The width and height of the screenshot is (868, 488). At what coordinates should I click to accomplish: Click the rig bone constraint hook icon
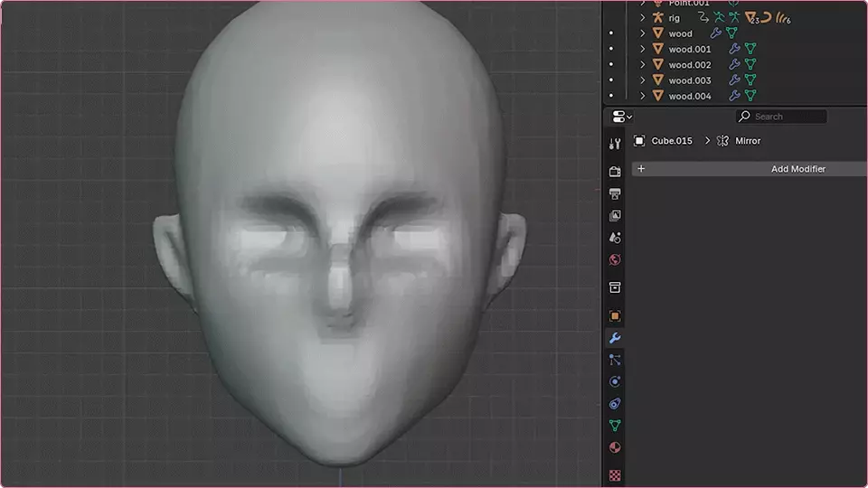tap(766, 18)
